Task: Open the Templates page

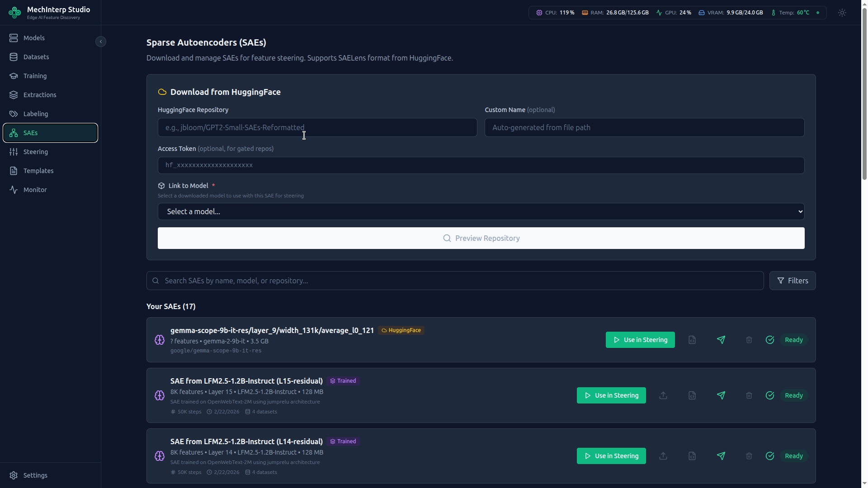Action: pyautogui.click(x=50, y=171)
